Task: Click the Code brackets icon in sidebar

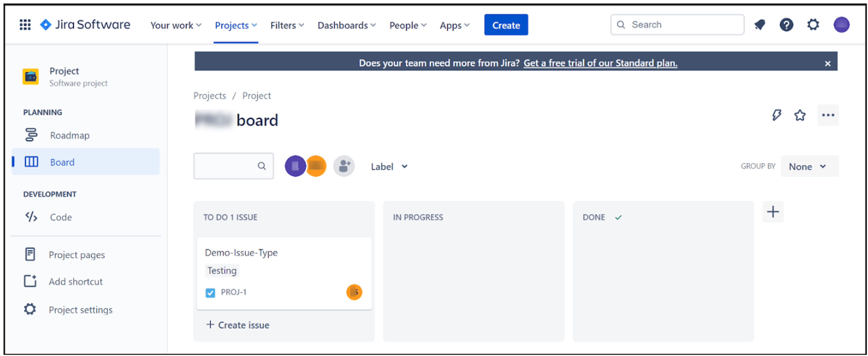Action: [x=31, y=217]
